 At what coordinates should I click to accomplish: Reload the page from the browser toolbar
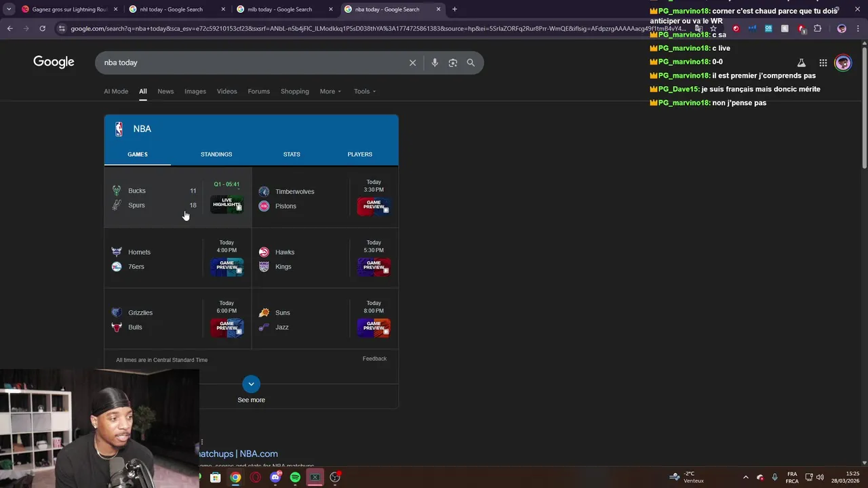click(42, 28)
